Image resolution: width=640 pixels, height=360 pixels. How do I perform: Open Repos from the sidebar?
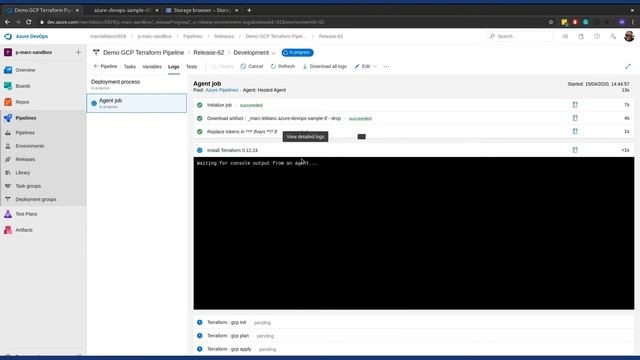coord(22,102)
